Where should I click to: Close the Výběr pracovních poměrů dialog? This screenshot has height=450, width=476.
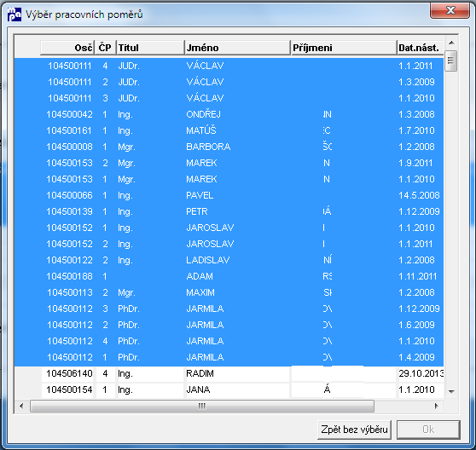450,10
